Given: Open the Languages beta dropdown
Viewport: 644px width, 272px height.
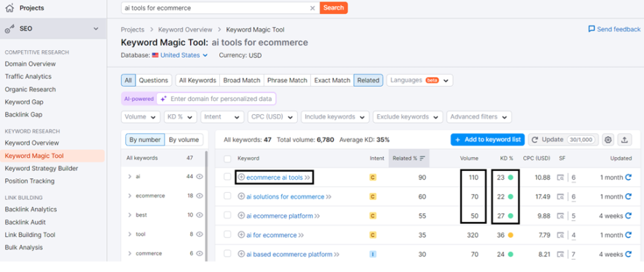Looking at the screenshot, I should coord(420,81).
